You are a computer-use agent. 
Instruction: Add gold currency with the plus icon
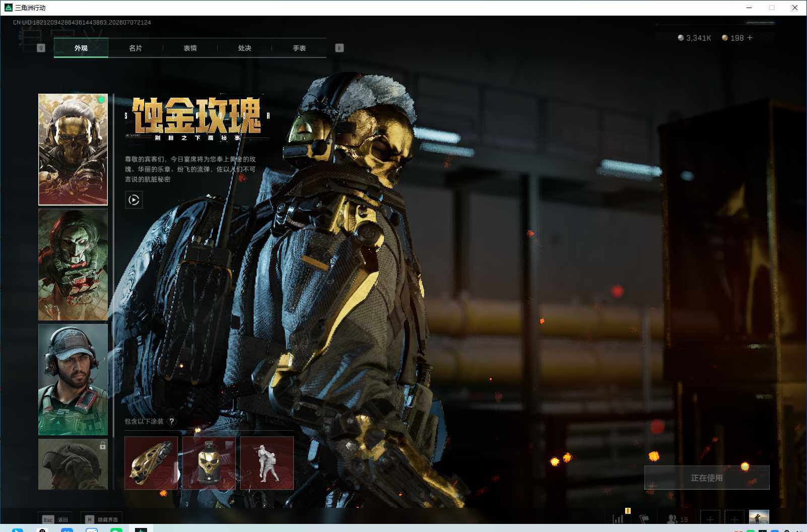(750, 38)
